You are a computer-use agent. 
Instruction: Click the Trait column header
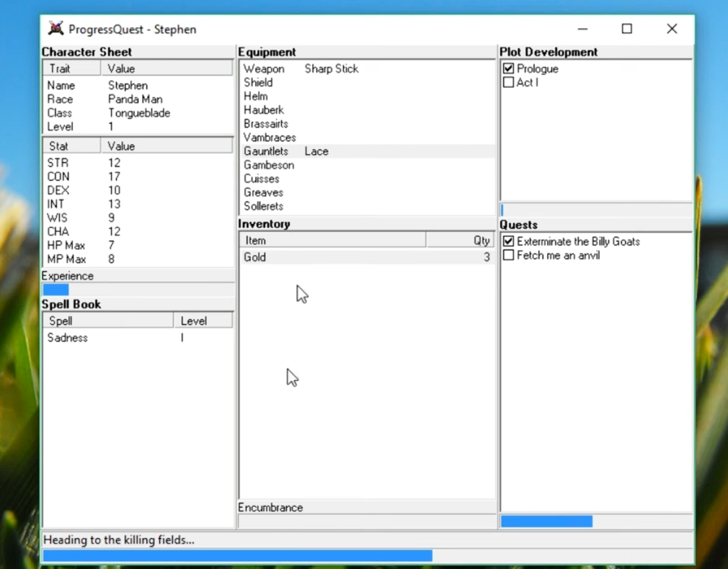pyautogui.click(x=72, y=69)
